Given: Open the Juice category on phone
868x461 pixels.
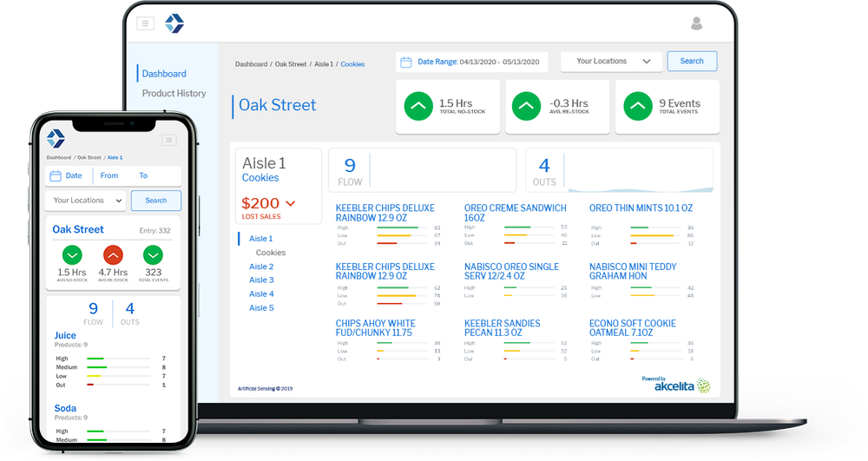Looking at the screenshot, I should tap(65, 335).
